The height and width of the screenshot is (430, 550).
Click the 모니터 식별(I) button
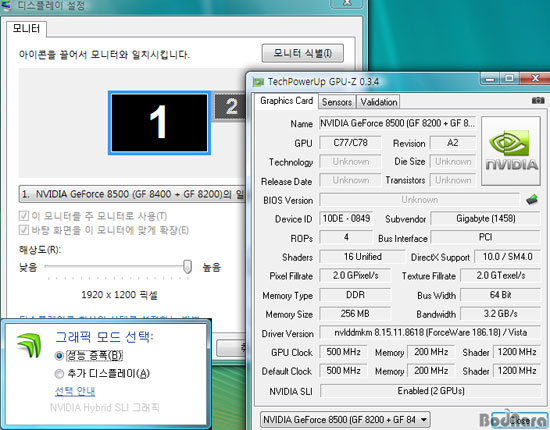(303, 53)
